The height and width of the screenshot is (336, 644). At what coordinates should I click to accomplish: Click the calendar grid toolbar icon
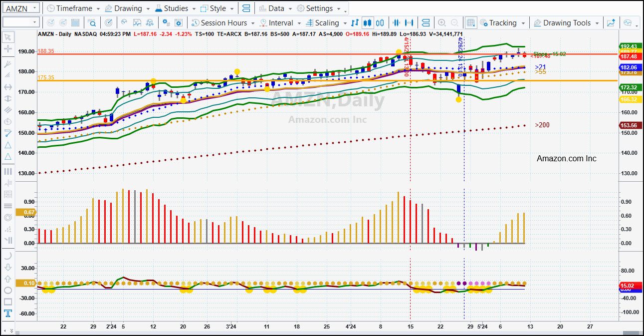coord(75,23)
